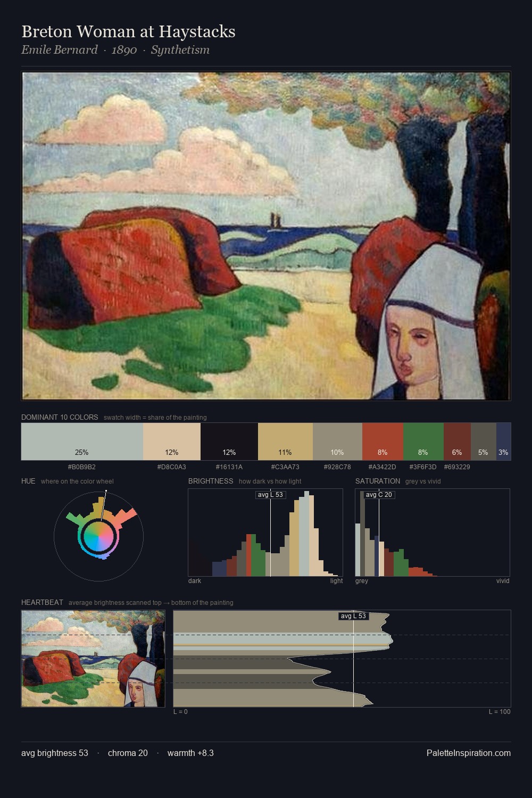
Task: Click the title 'Breton Woman at Haystacks'
Action: (x=128, y=32)
